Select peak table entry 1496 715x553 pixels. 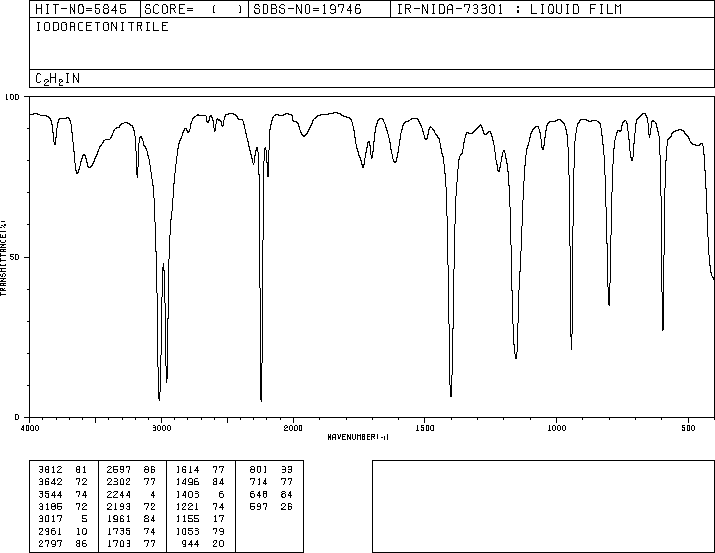click(x=187, y=482)
